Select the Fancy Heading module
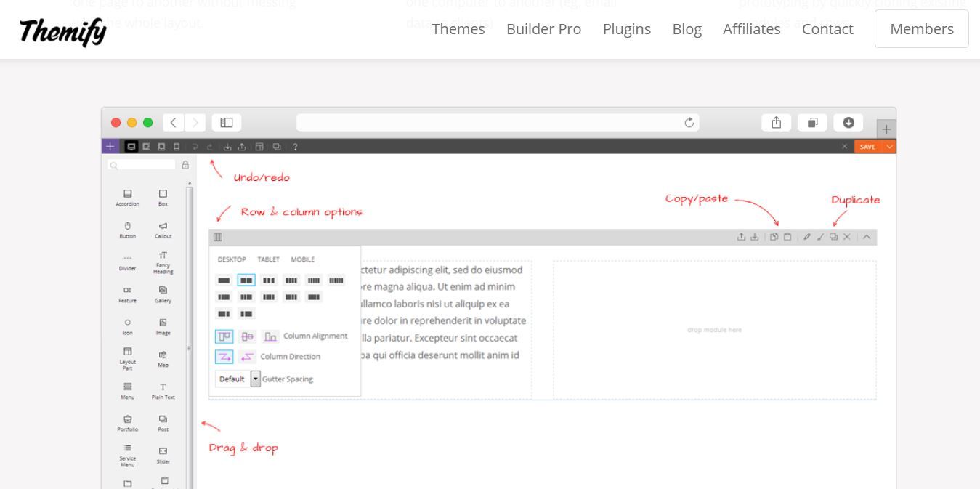The image size is (980, 489). tap(163, 262)
